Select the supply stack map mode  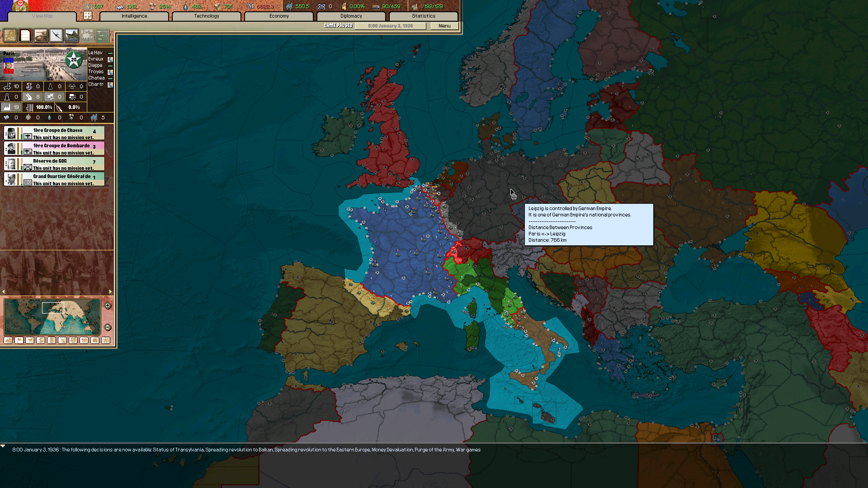(52, 340)
